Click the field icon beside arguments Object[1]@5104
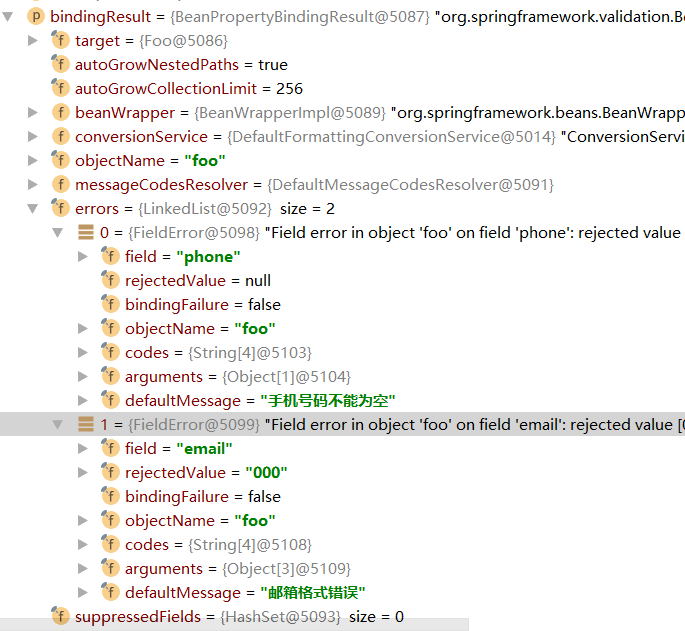The image size is (685, 631). click(x=111, y=376)
